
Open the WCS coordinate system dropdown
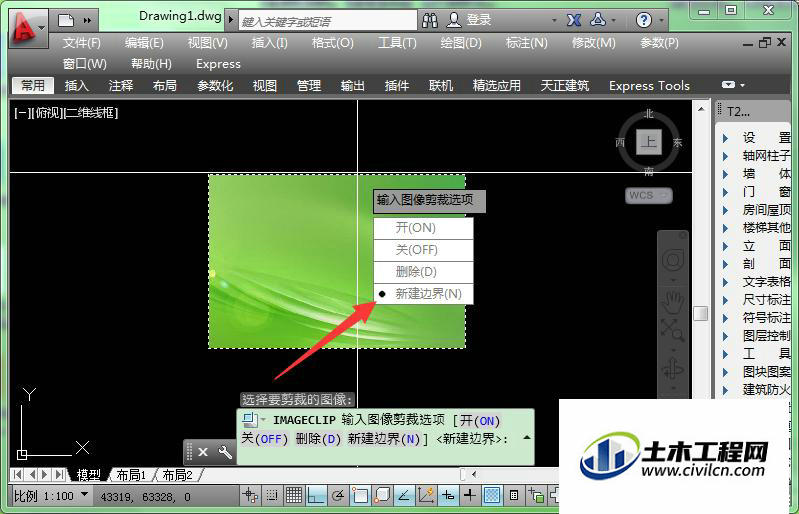click(649, 196)
